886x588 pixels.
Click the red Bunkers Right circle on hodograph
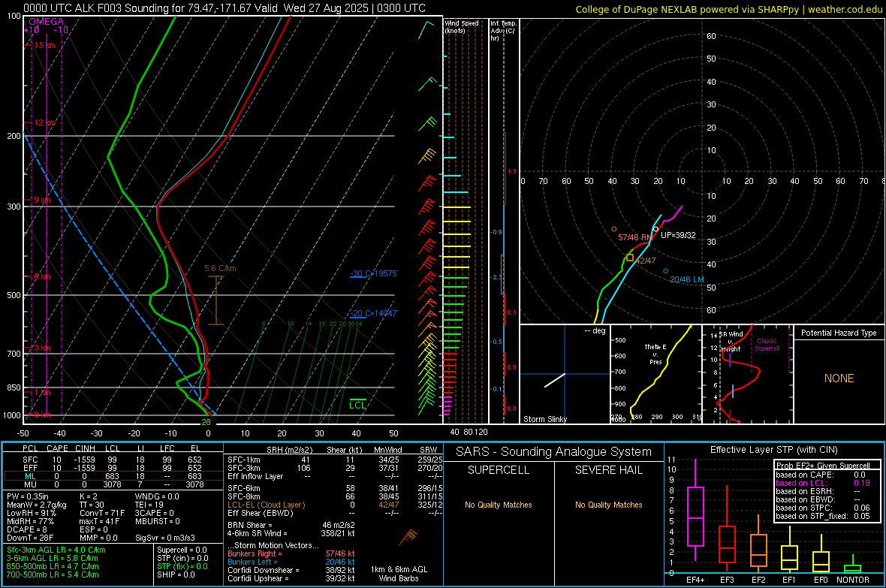(614, 230)
